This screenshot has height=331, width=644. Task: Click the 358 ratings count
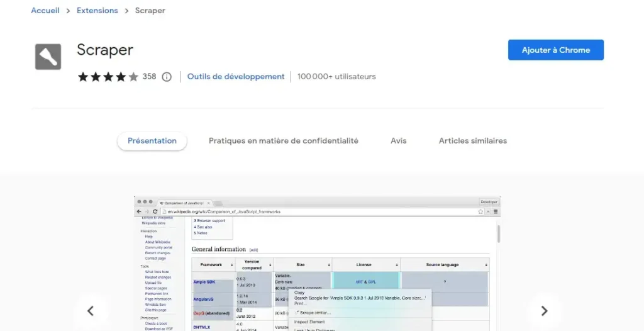149,77
